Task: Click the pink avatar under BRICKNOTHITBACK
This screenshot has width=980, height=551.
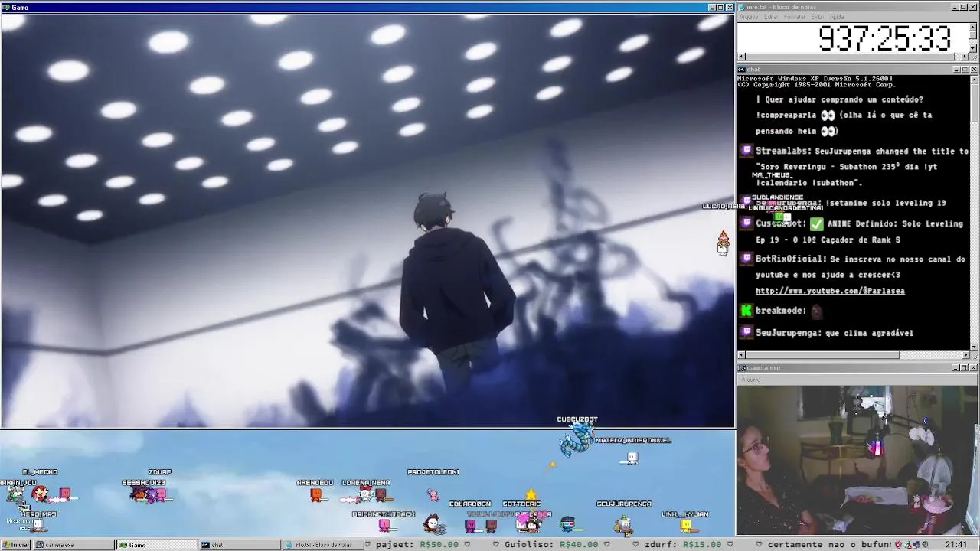Action: point(384,525)
